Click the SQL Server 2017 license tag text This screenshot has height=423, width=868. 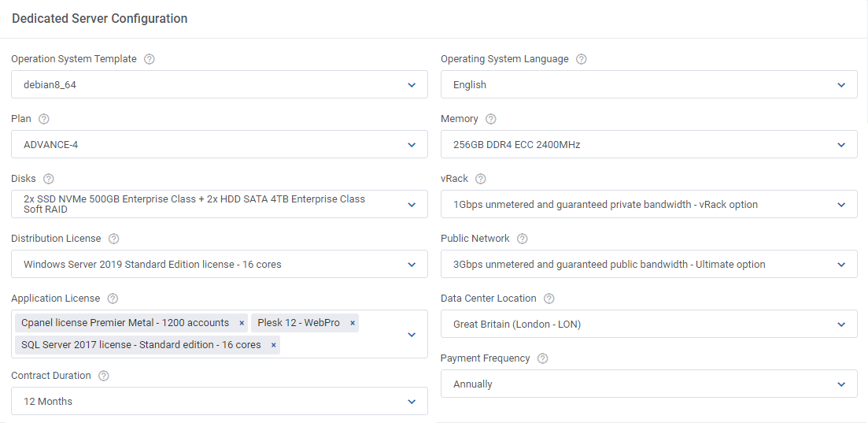[141, 345]
